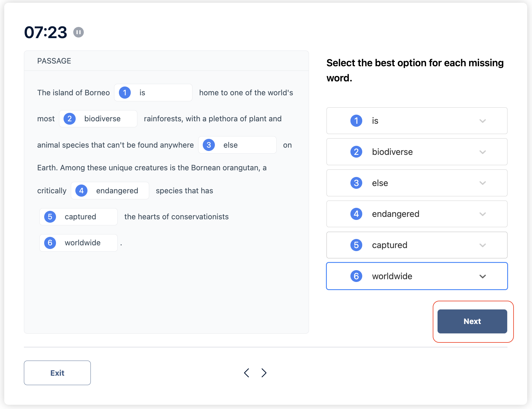The width and height of the screenshot is (532, 409).
Task: Open the "captured" answer dropdown
Action: click(x=483, y=245)
